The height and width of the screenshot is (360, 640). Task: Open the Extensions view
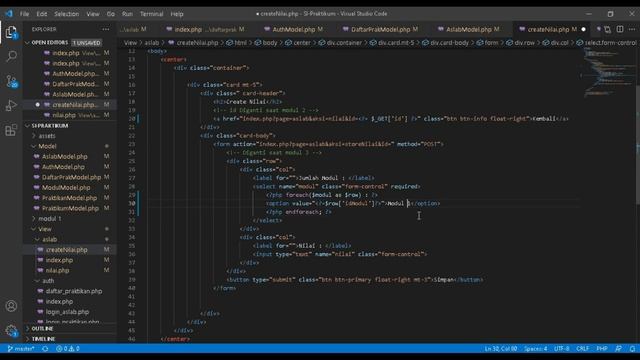tap(11, 130)
